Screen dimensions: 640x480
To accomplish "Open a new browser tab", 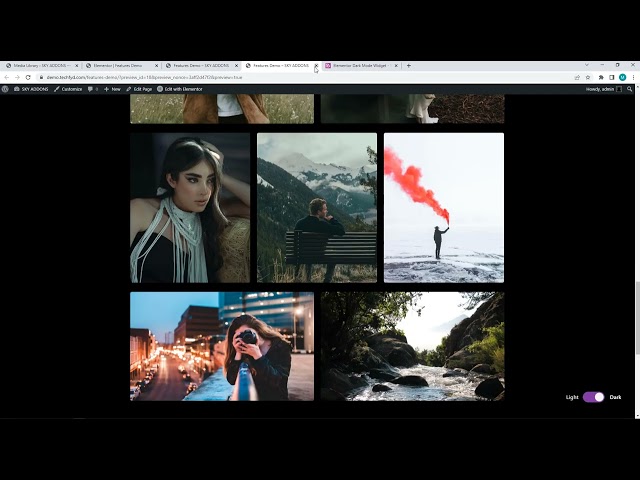I will (409, 65).
